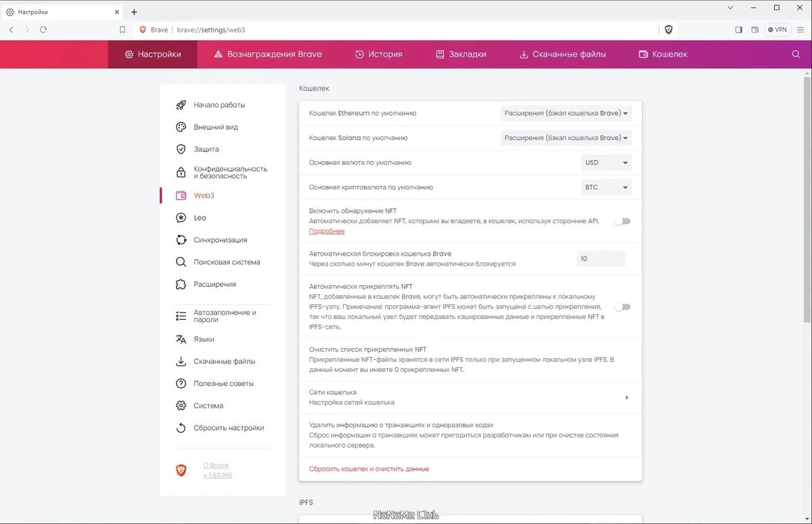
Task: Expand Сети кошелька arrow
Action: [627, 398]
